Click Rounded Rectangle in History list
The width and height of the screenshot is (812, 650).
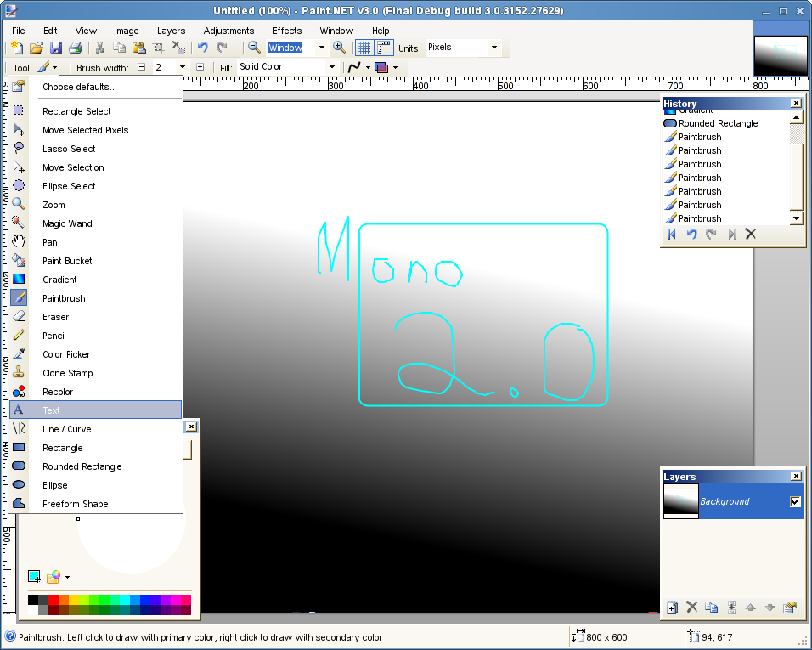(x=726, y=123)
